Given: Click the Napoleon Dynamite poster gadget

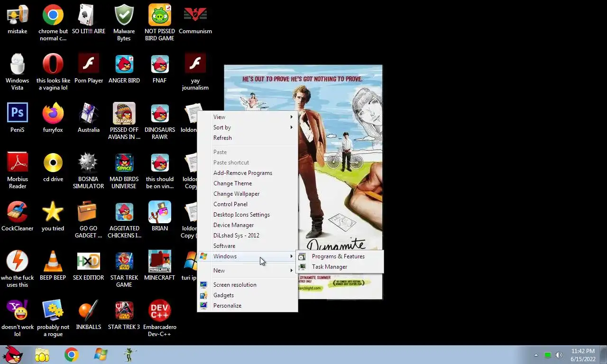Looking at the screenshot, I should click(x=303, y=182).
